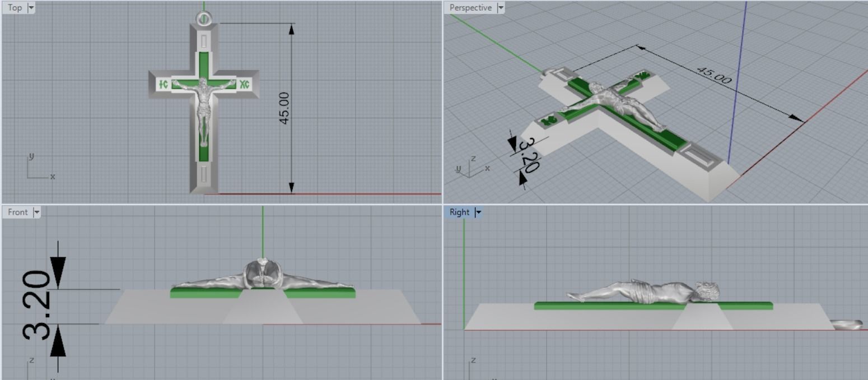Activate the Front viewport by clicking its title
868x380 pixels.
tap(17, 212)
